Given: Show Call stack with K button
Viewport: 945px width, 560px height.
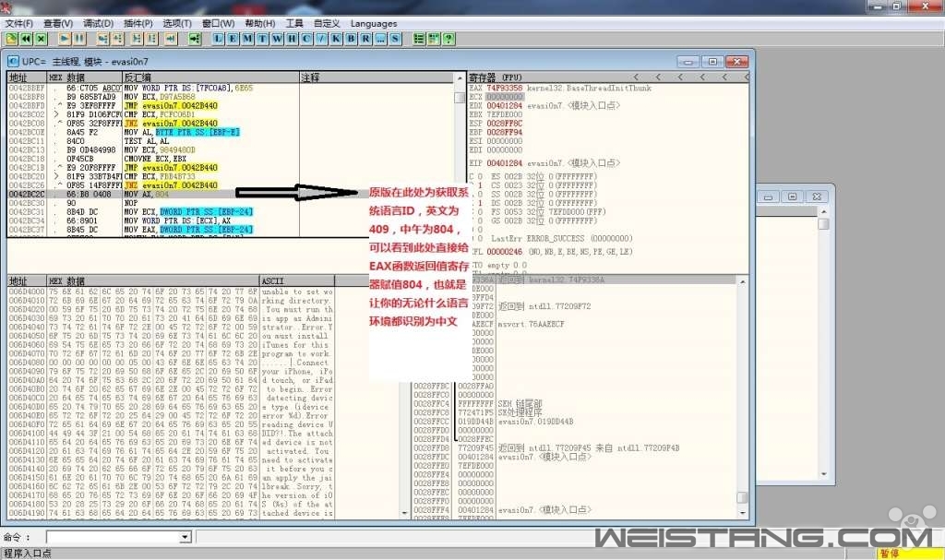Looking at the screenshot, I should (x=336, y=39).
